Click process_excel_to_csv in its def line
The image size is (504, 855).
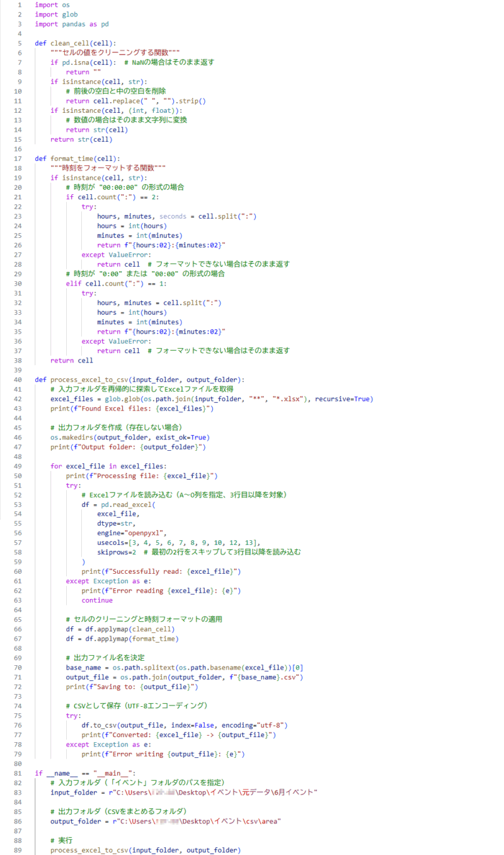[x=89, y=379]
